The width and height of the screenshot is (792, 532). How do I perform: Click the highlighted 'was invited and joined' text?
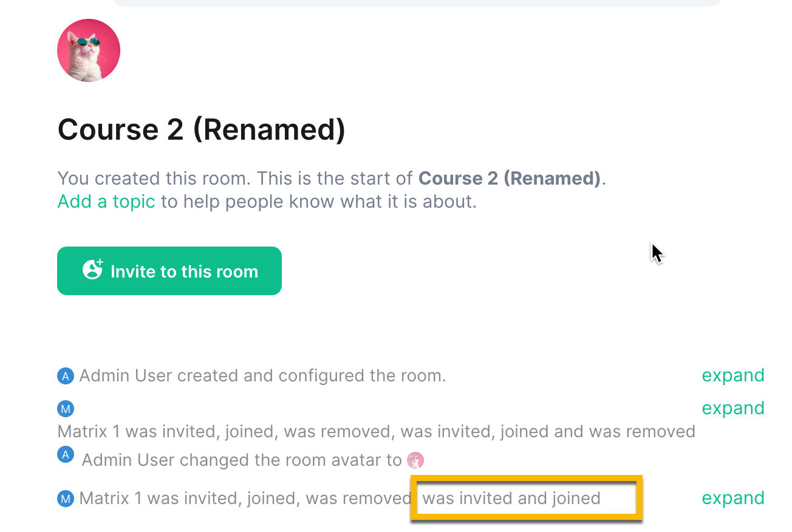pos(511,499)
